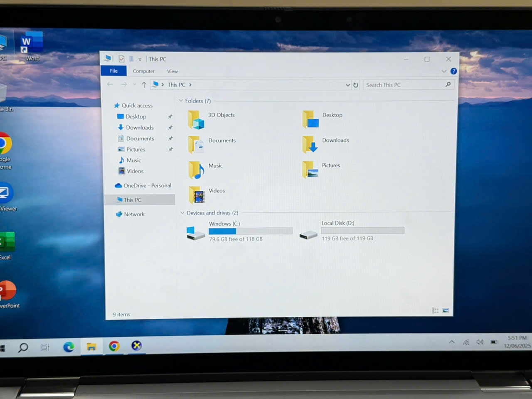The height and width of the screenshot is (399, 532).
Task: Select Documents in the navigation pane
Action: [x=140, y=138]
